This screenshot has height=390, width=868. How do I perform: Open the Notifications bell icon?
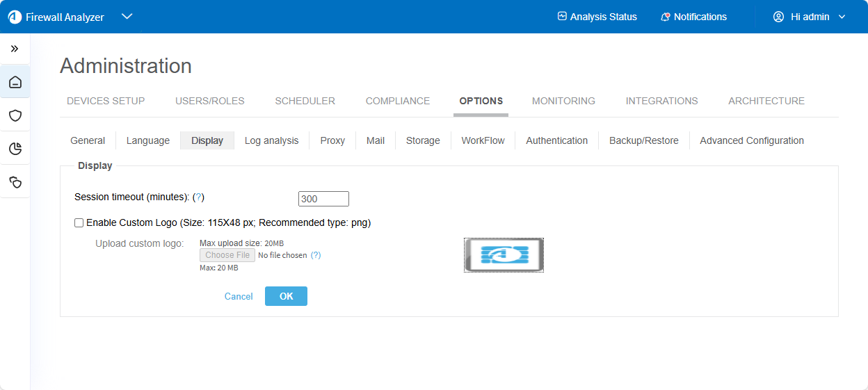(666, 17)
